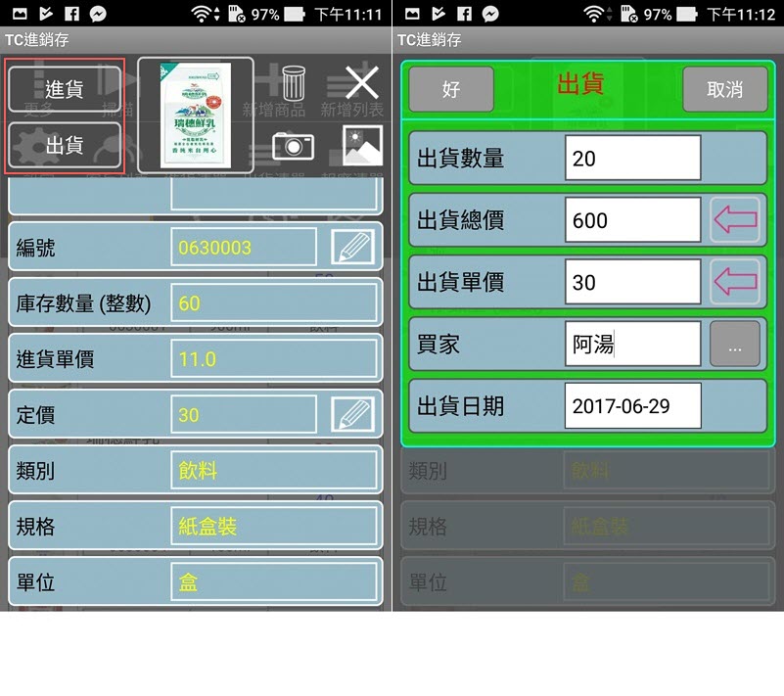Select the 單位 field showing 盒
The image size is (784, 696).
tap(273, 582)
